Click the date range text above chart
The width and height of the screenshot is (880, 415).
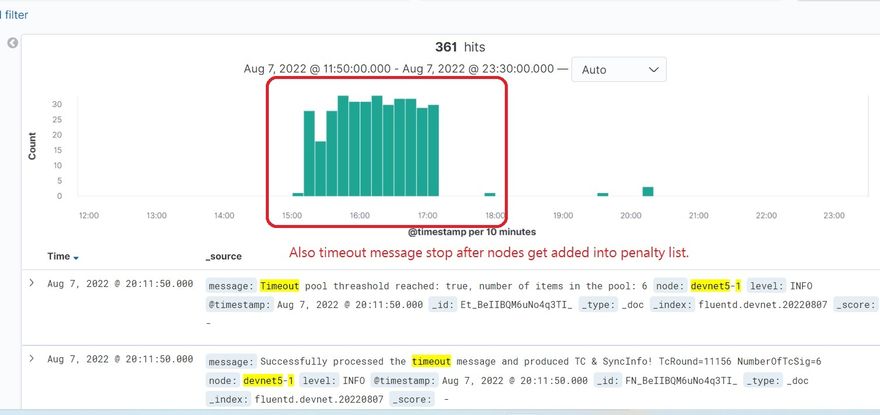pos(398,69)
